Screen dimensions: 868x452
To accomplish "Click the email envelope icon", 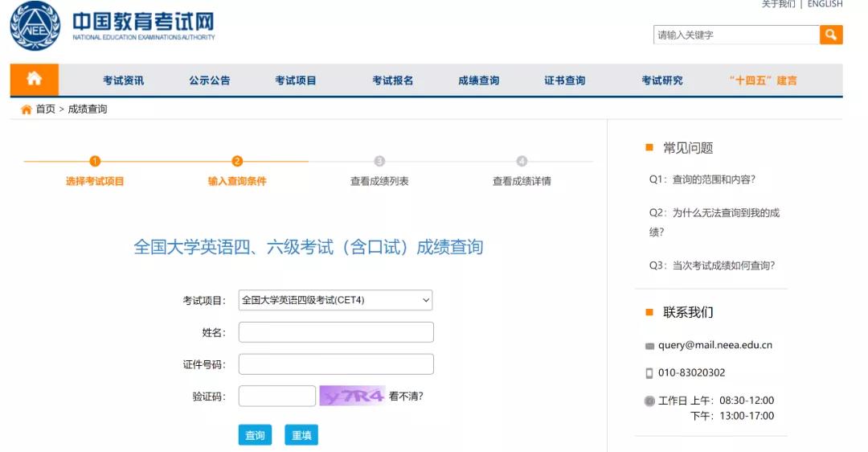I will pos(650,346).
